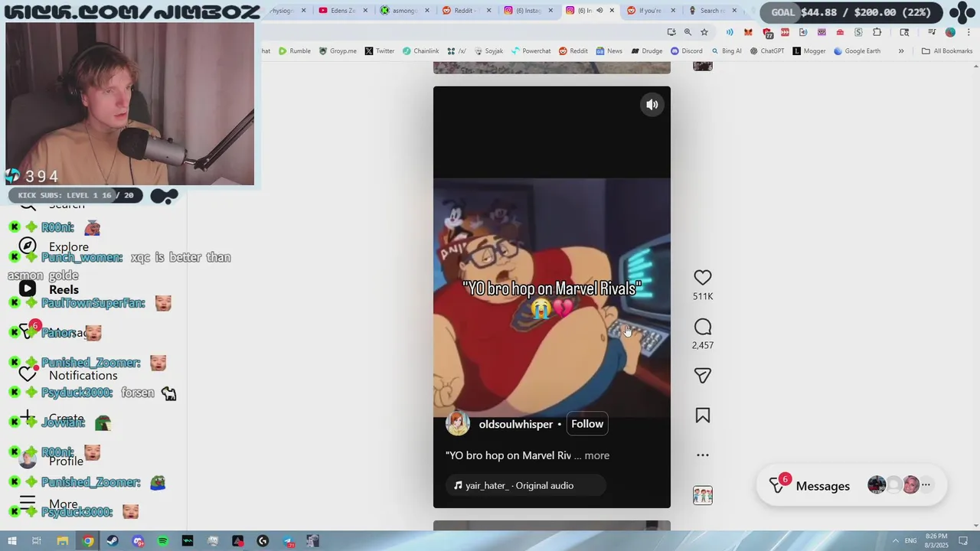Like the reel with the heart icon
Viewport: 980px width, 551px height.
point(703,278)
